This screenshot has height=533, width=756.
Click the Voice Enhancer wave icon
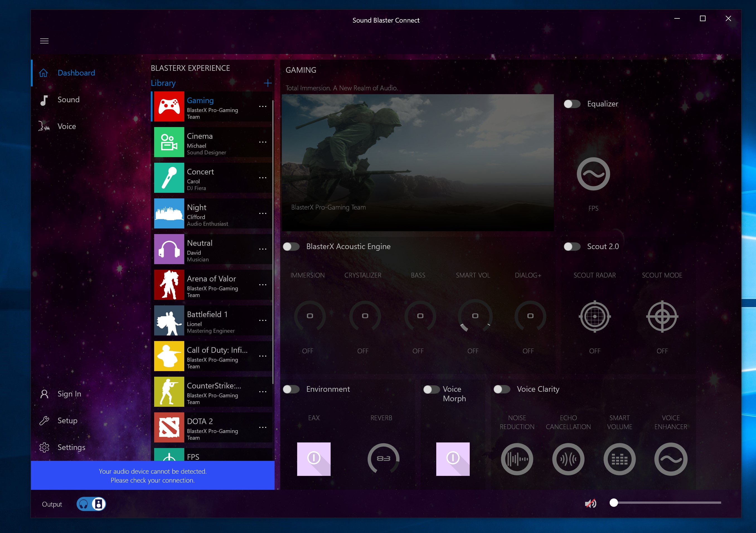[671, 459]
